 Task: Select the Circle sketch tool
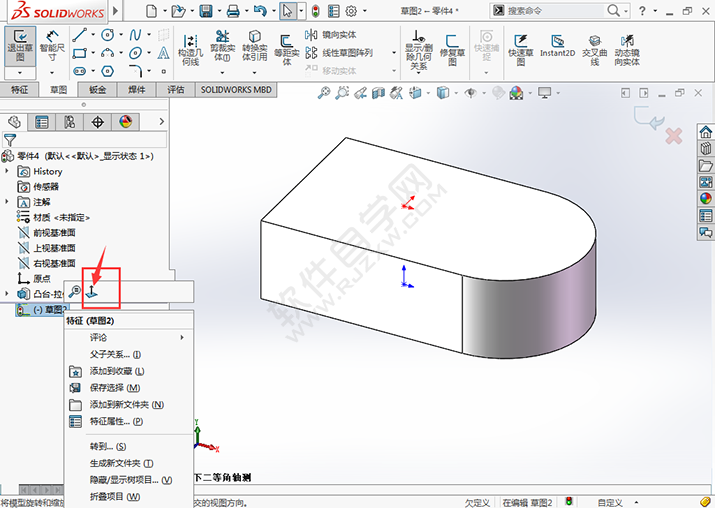(x=108, y=35)
